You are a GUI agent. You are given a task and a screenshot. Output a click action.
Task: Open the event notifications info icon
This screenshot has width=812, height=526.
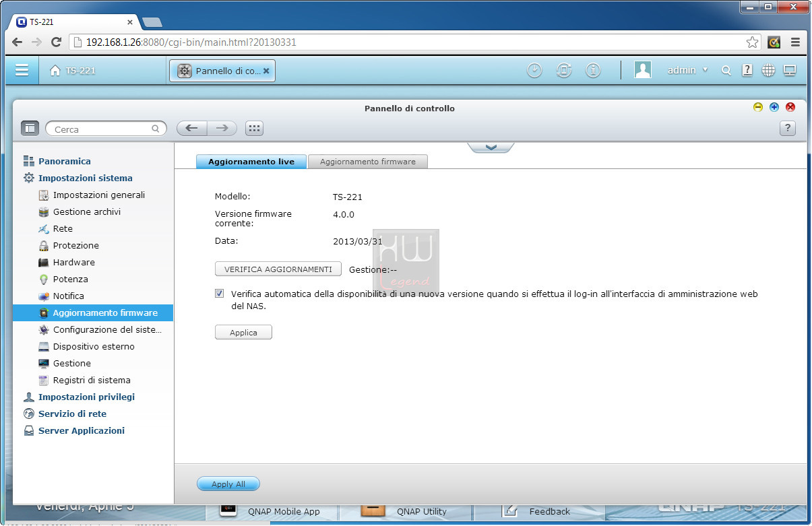593,70
